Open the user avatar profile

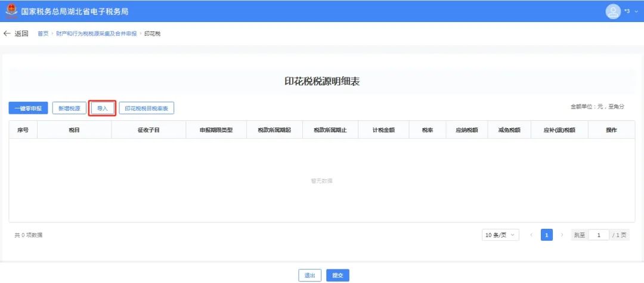point(613,11)
